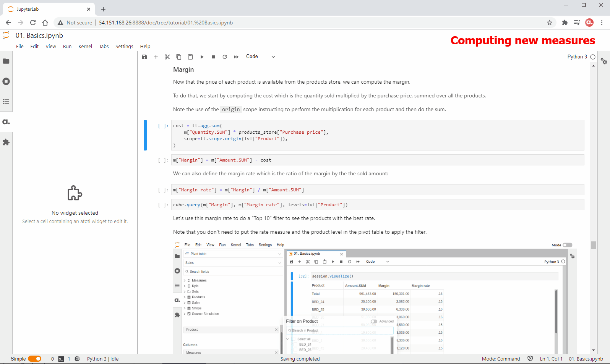Image resolution: width=610 pixels, height=364 pixels.
Task: Cut the selected cell
Action: tap(167, 57)
